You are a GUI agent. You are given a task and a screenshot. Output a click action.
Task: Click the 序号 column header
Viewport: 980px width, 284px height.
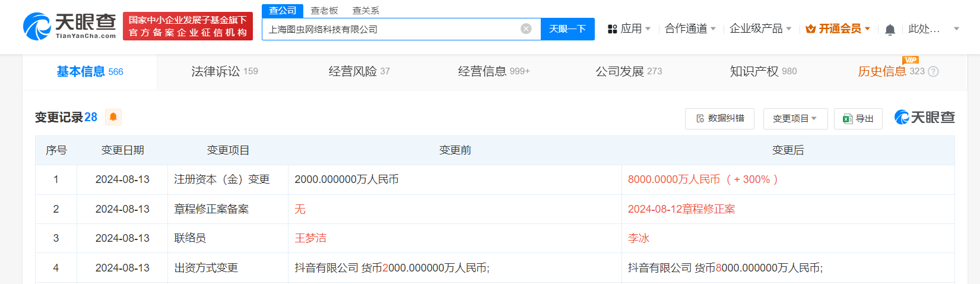coord(56,150)
